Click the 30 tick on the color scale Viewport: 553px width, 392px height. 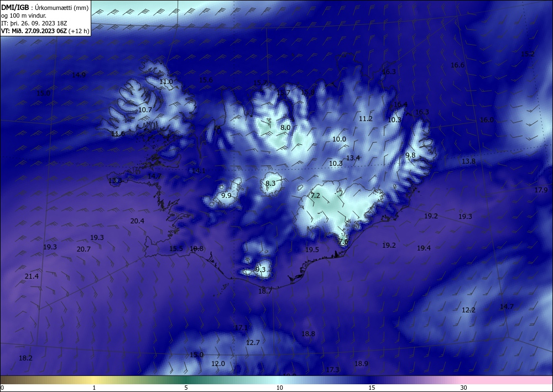pos(464,388)
